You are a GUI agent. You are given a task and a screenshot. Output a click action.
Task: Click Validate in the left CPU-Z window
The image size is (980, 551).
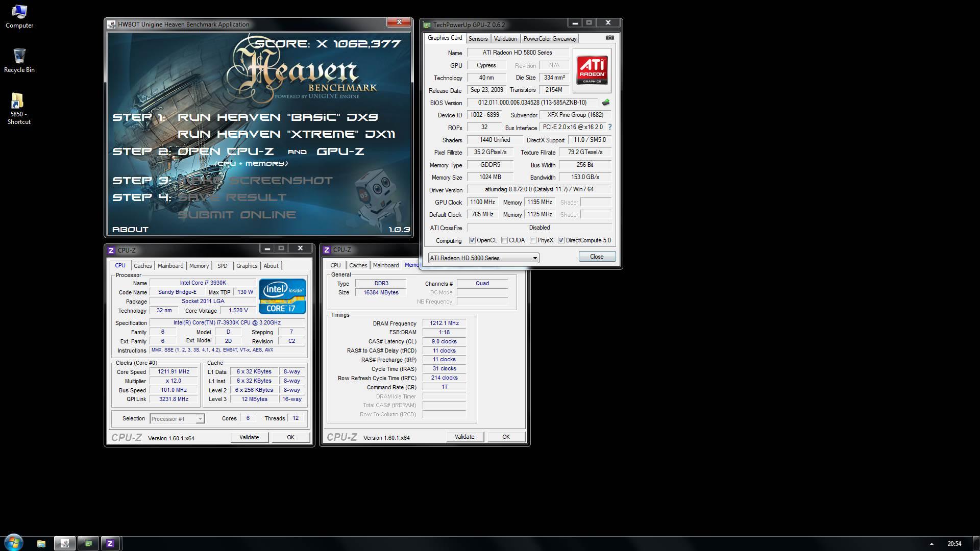coord(249,437)
